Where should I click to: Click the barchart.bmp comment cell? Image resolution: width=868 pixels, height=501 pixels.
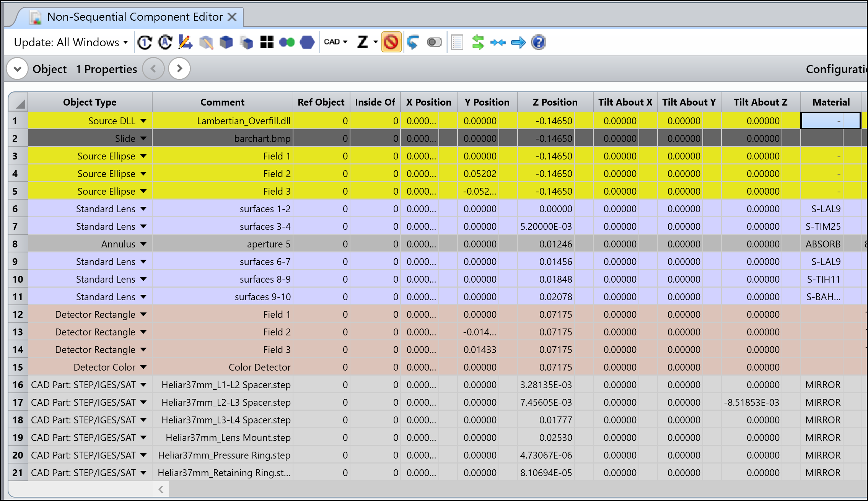pyautogui.click(x=222, y=138)
